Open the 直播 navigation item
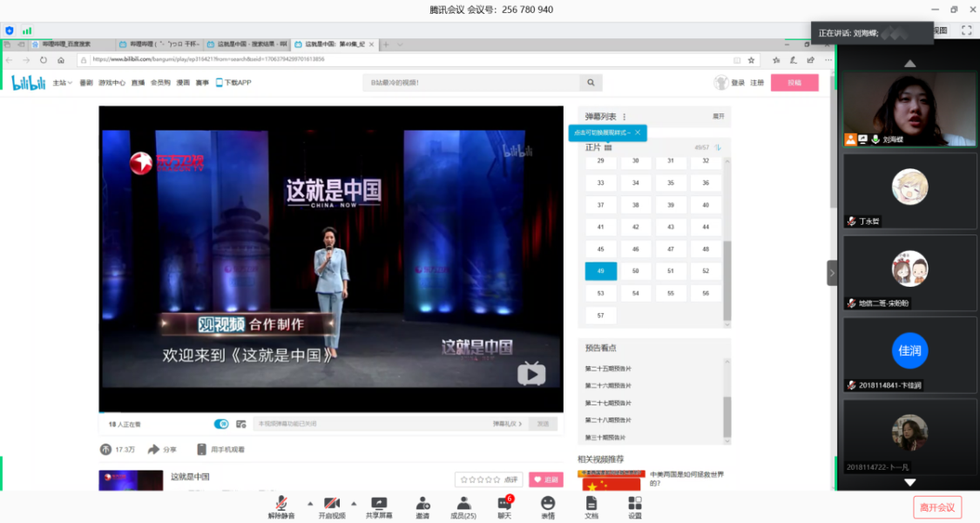The image size is (980, 523). click(139, 83)
